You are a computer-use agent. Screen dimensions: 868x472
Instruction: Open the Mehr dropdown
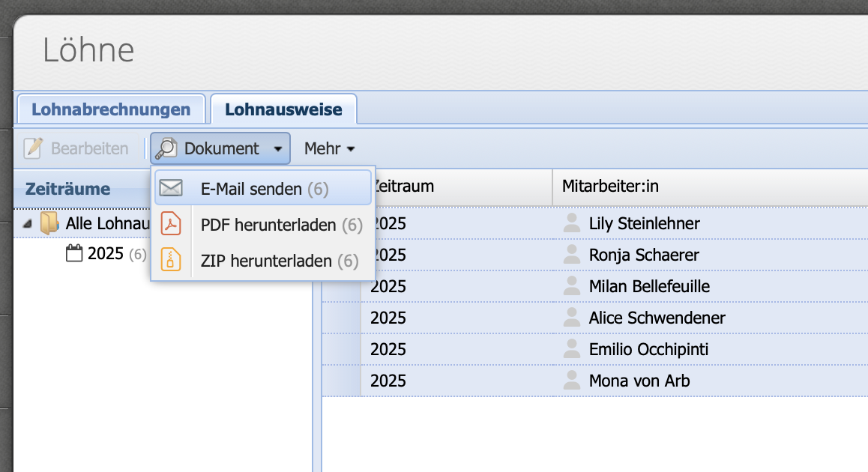click(x=329, y=148)
